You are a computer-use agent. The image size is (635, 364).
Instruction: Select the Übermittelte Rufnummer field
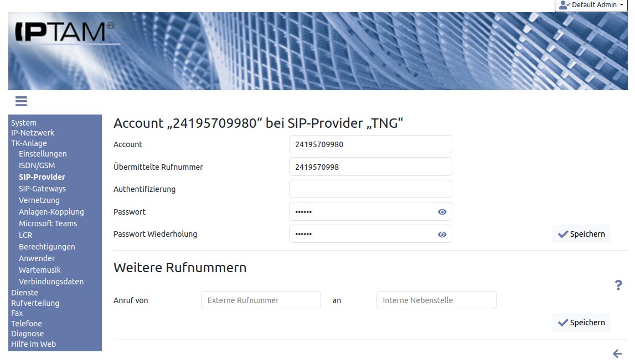coord(370,167)
